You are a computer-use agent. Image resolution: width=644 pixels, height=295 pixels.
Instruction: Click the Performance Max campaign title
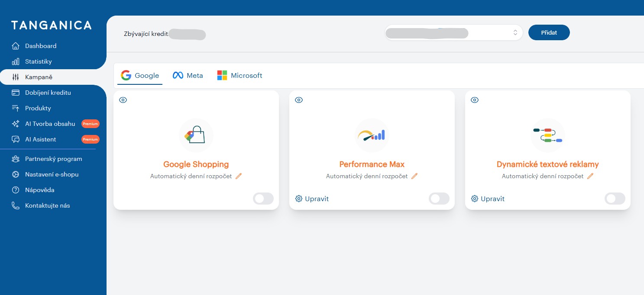[372, 164]
